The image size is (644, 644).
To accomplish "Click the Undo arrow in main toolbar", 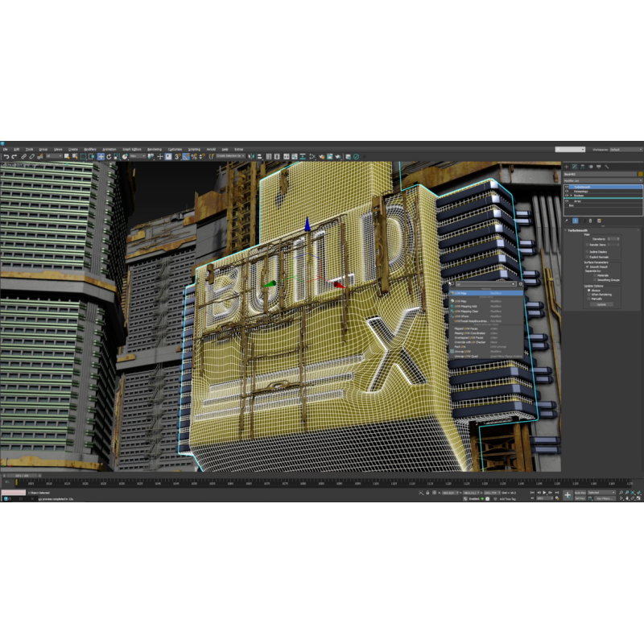I will click(x=5, y=156).
